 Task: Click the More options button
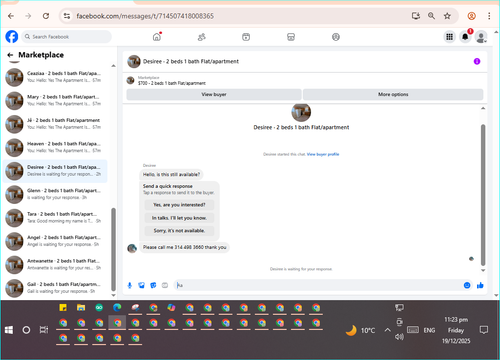click(x=393, y=94)
